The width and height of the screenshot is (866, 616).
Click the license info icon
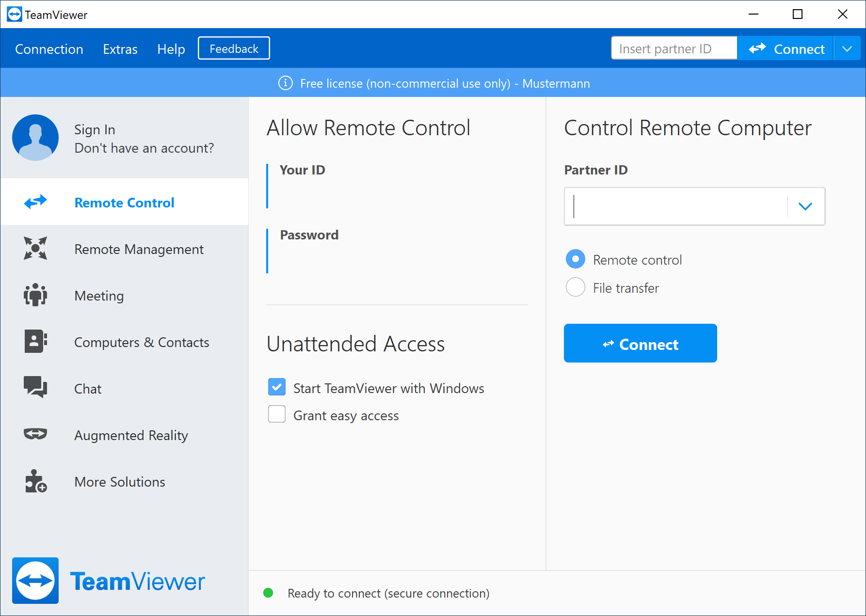tap(286, 83)
